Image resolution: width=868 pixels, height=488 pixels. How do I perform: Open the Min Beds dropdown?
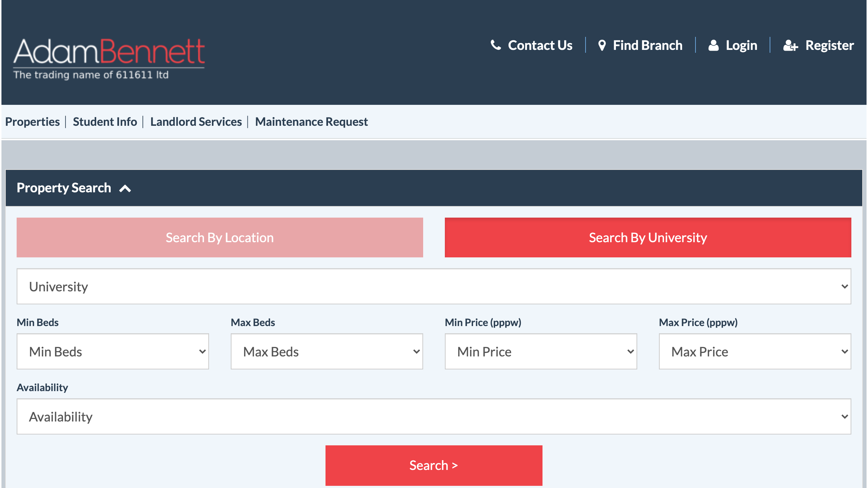(113, 351)
